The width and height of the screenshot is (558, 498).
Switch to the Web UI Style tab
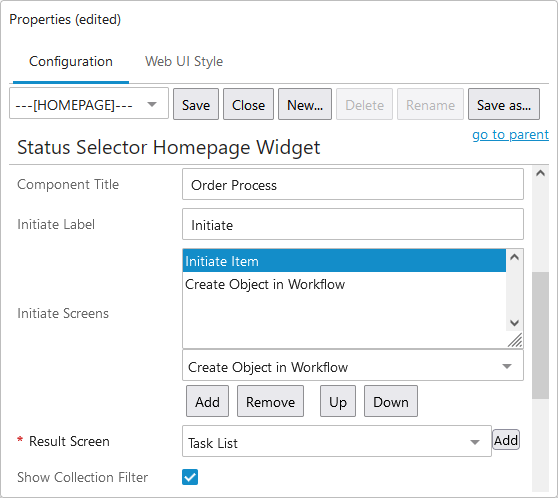pyautogui.click(x=184, y=61)
